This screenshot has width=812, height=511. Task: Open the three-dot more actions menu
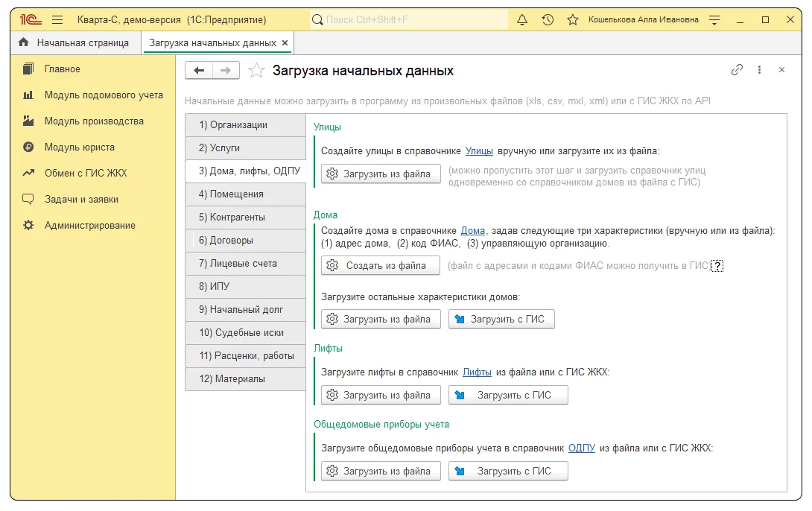tap(759, 70)
